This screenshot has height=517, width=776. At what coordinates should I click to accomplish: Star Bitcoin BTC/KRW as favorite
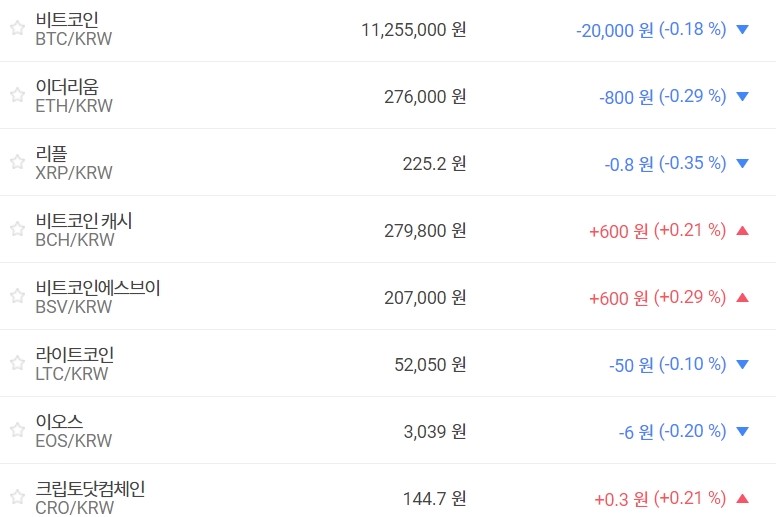17,29
